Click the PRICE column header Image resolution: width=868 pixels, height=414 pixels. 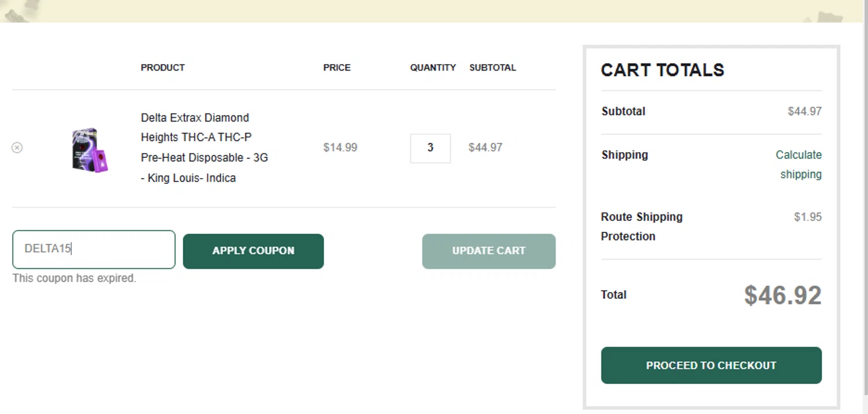click(x=337, y=68)
